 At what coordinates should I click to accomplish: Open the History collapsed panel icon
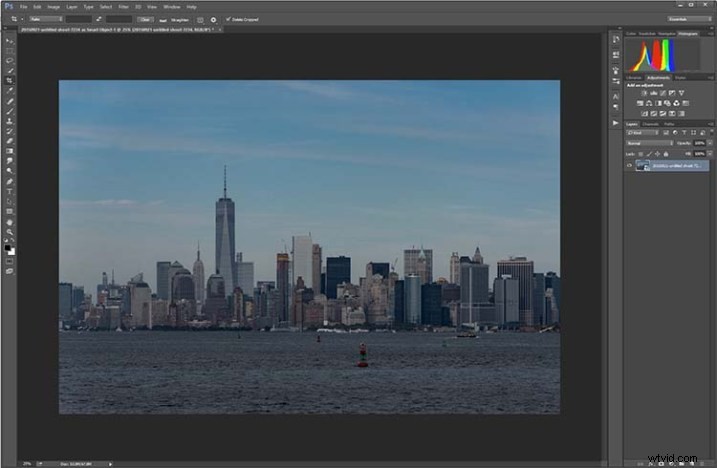coord(616,40)
